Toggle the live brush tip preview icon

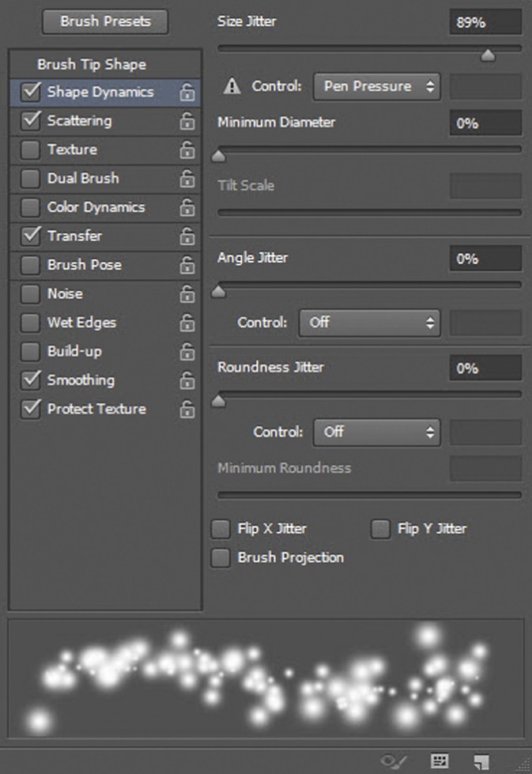(x=393, y=761)
